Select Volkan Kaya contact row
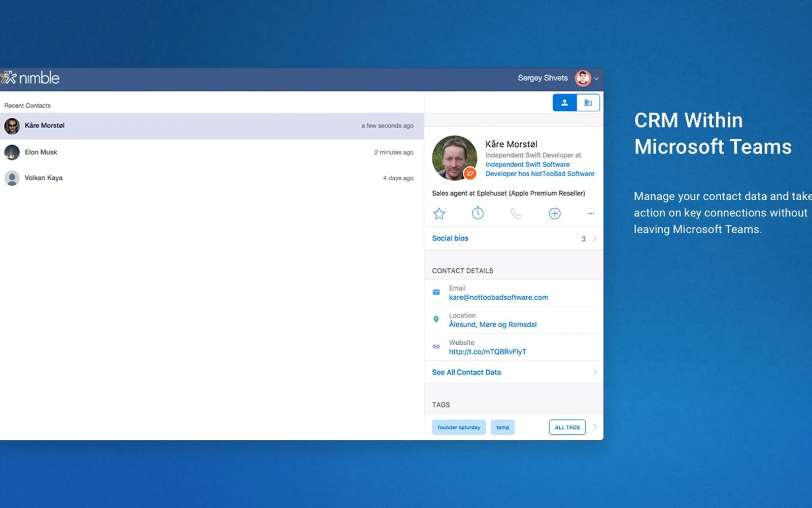Screen dimensions: 812x508 tap(212, 178)
